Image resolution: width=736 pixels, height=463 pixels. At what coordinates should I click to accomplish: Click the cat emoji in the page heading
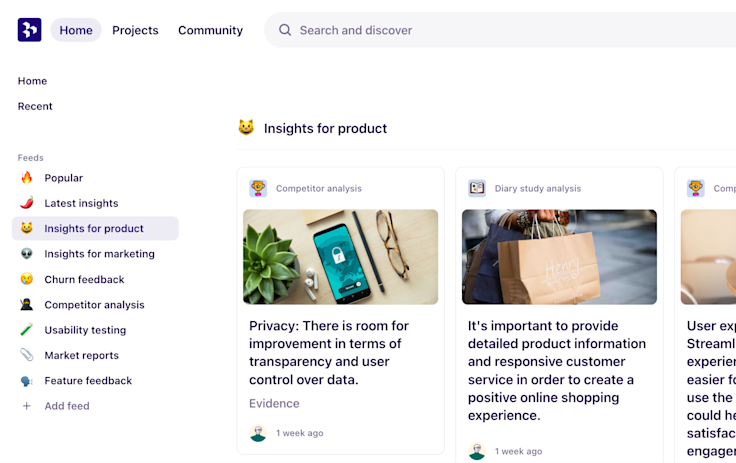(x=246, y=128)
